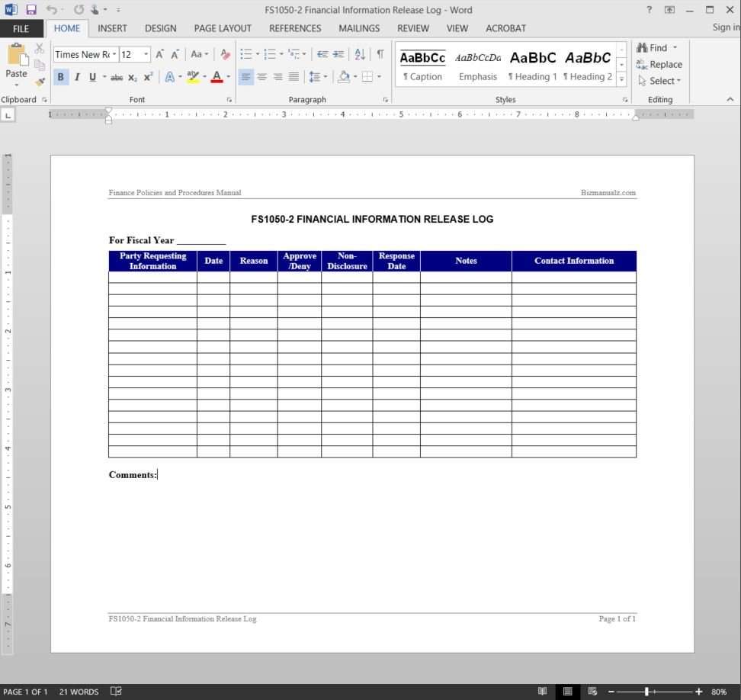This screenshot has width=741, height=700.
Task: Clear all formatting with the eraser icon
Action: tap(225, 54)
